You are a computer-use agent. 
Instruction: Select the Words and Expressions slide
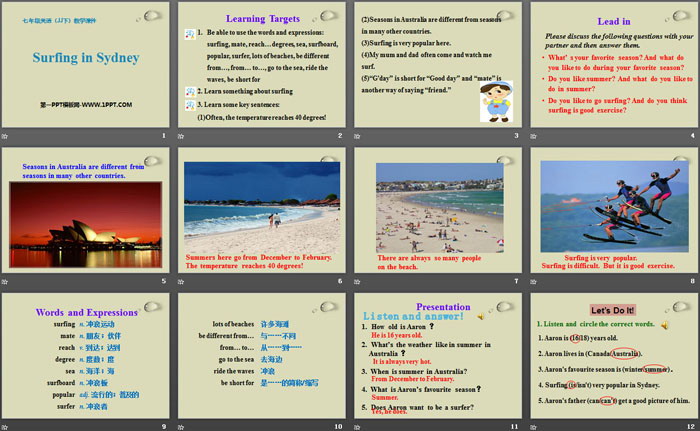pos(86,359)
